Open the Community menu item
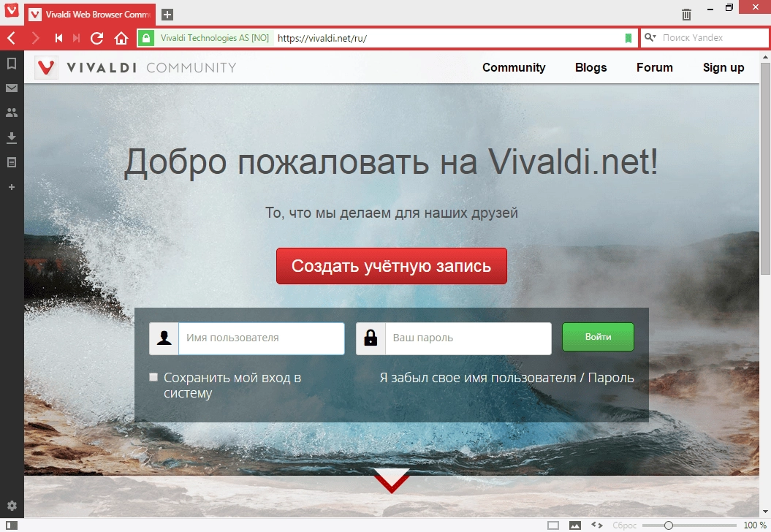The height and width of the screenshot is (532, 771). click(514, 67)
